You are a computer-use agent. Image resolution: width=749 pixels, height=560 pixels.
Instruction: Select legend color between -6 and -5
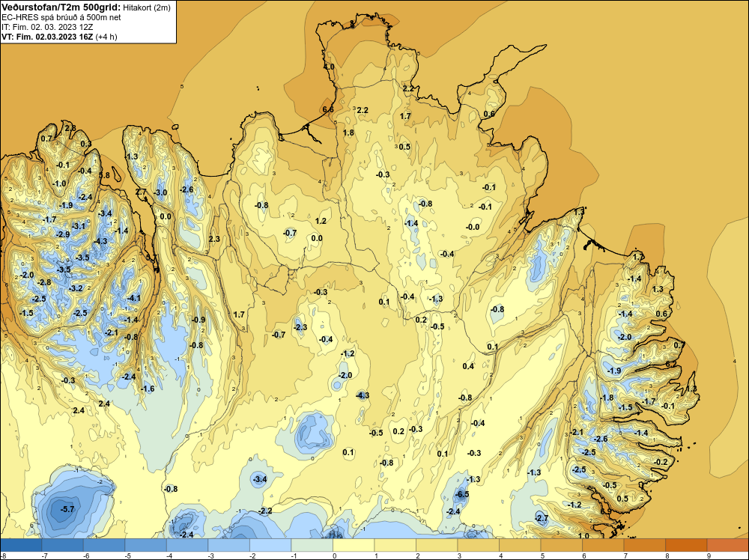pos(104,545)
